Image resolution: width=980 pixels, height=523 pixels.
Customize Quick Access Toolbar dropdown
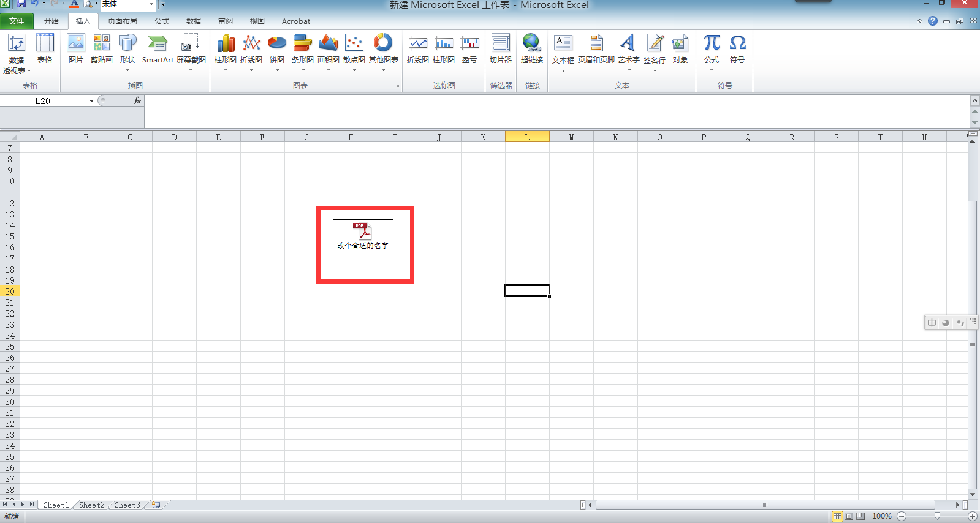point(163,4)
